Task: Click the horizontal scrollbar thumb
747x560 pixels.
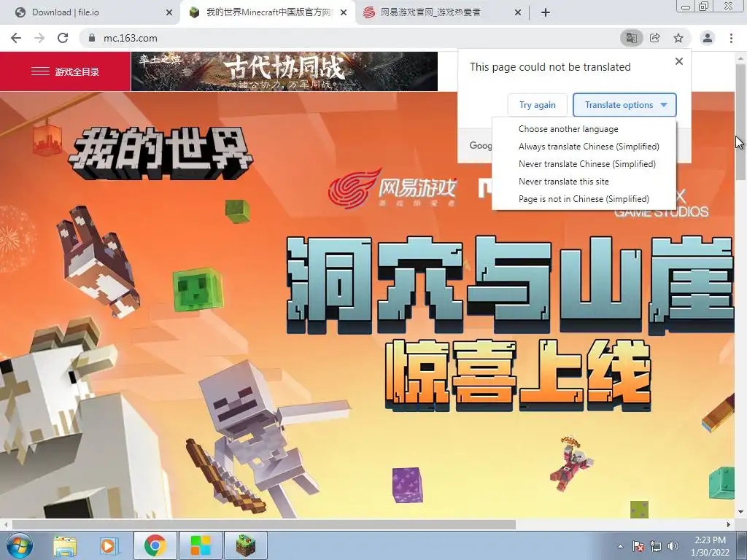Action: tap(263, 524)
